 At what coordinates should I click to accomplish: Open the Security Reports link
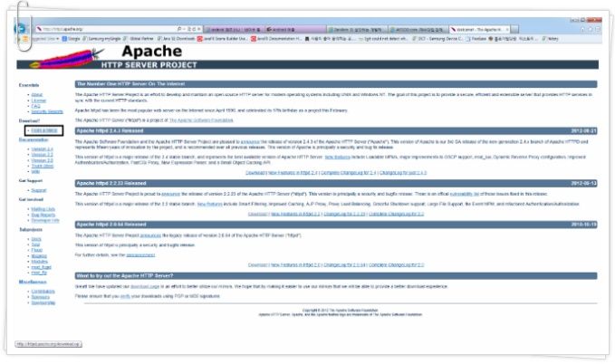point(47,111)
